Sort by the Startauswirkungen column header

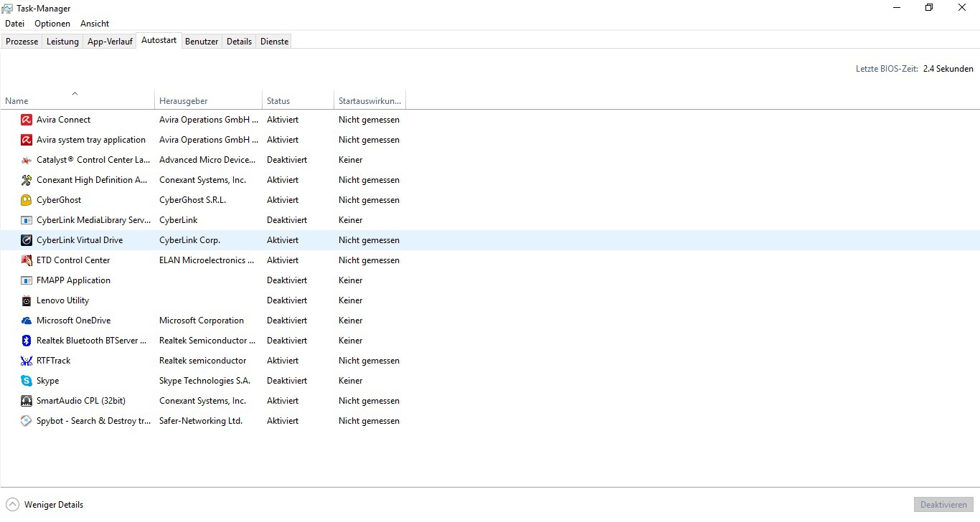369,100
